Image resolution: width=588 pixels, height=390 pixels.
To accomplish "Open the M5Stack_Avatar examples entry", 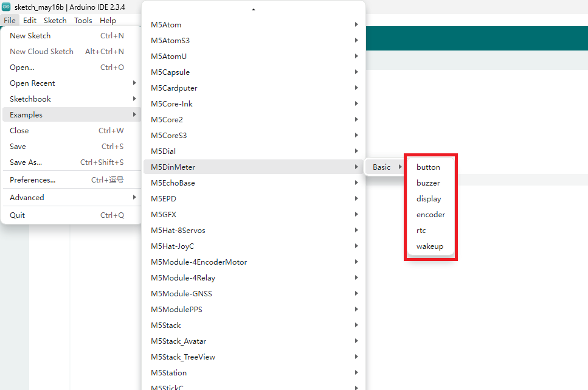I will [254, 341].
